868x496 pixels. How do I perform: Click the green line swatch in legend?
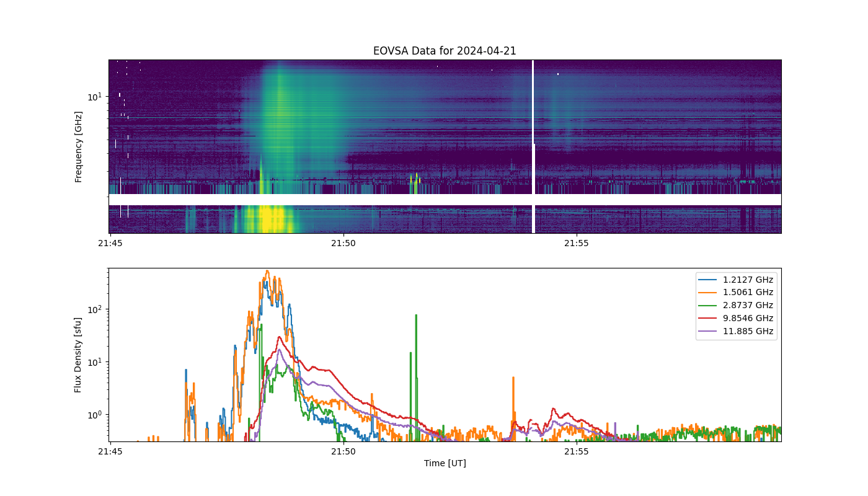pyautogui.click(x=710, y=306)
